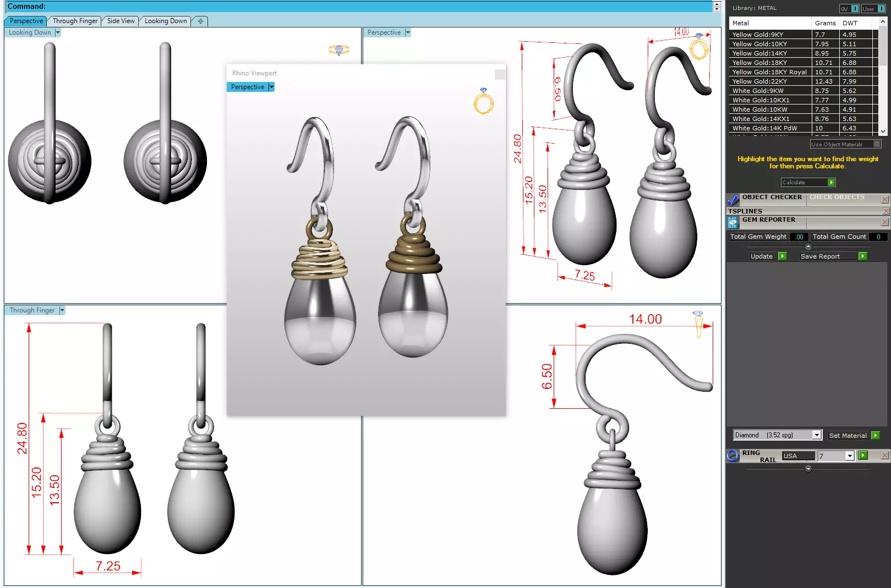Click the green arrow beside Calculate

pyautogui.click(x=832, y=183)
